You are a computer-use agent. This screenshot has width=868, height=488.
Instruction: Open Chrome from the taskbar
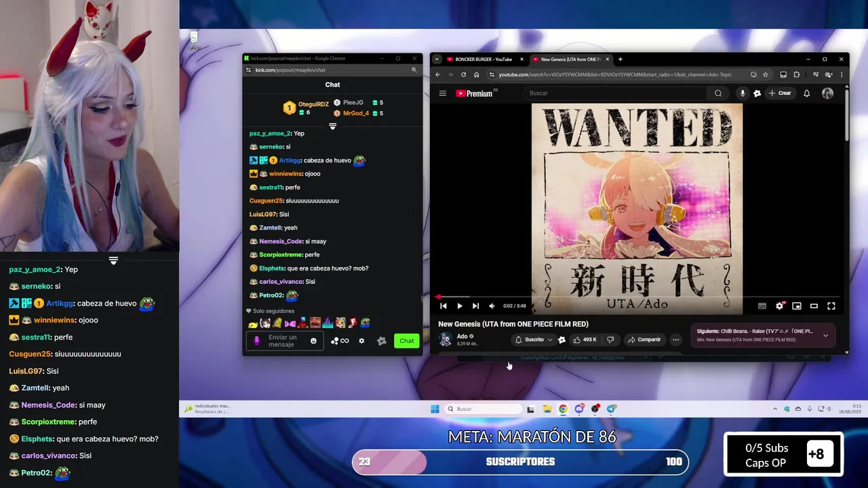point(563,409)
